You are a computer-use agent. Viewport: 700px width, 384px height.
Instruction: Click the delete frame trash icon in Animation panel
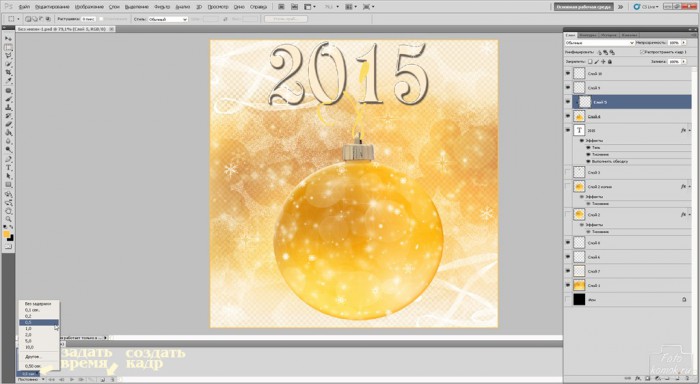(112, 380)
